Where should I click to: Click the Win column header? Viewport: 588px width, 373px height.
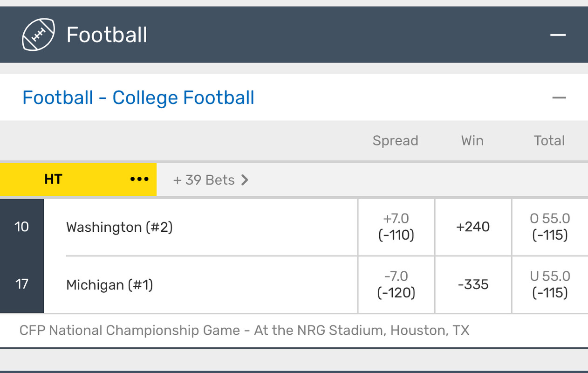pyautogui.click(x=472, y=141)
